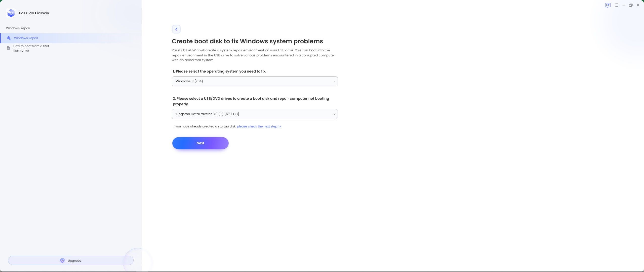Click the PassFab FixUWin app icon

click(11, 13)
